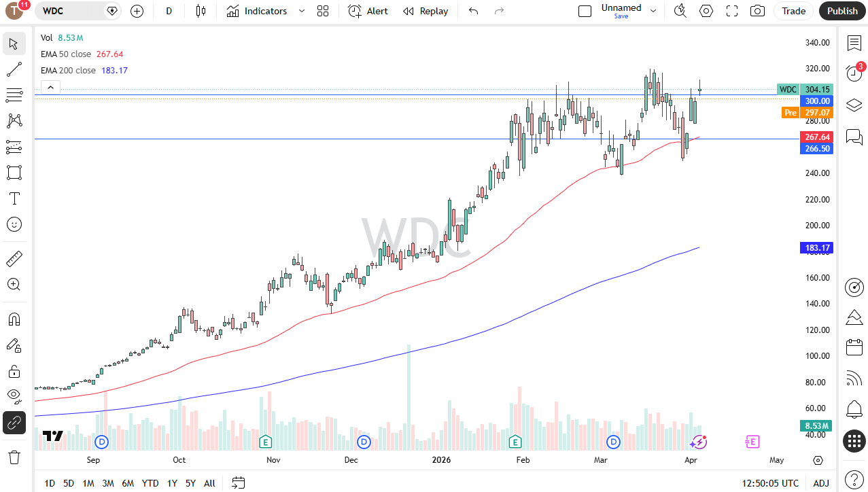Viewport: 868px width, 492px height.
Task: Open forecasting and measurement tools
Action: pyautogui.click(x=14, y=147)
